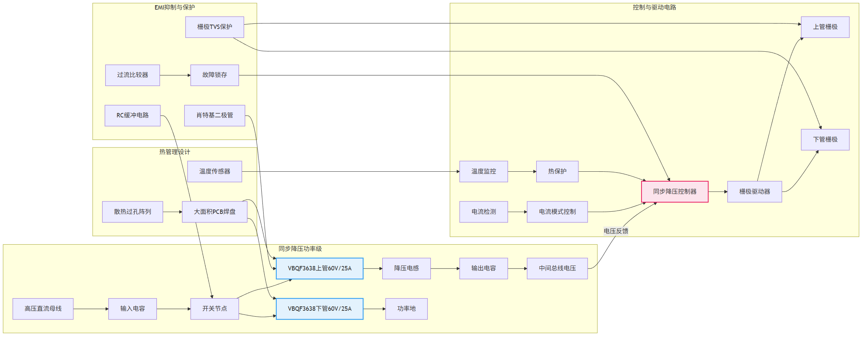This screenshot has width=868, height=339.
Task: Select the 中间总线电压 node
Action: pyautogui.click(x=557, y=269)
